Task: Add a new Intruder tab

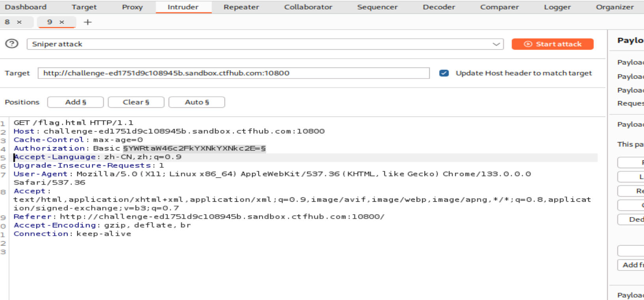Action: coord(88,22)
